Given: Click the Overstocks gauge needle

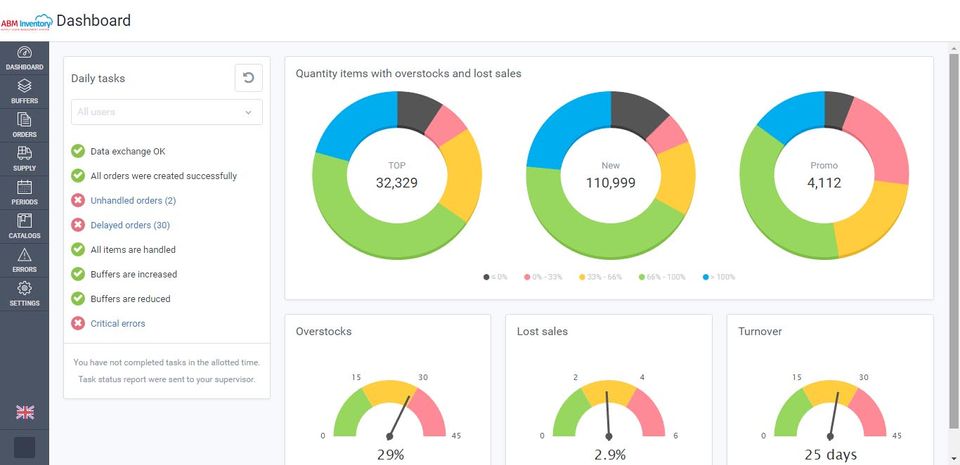Looking at the screenshot, I should click(399, 418).
